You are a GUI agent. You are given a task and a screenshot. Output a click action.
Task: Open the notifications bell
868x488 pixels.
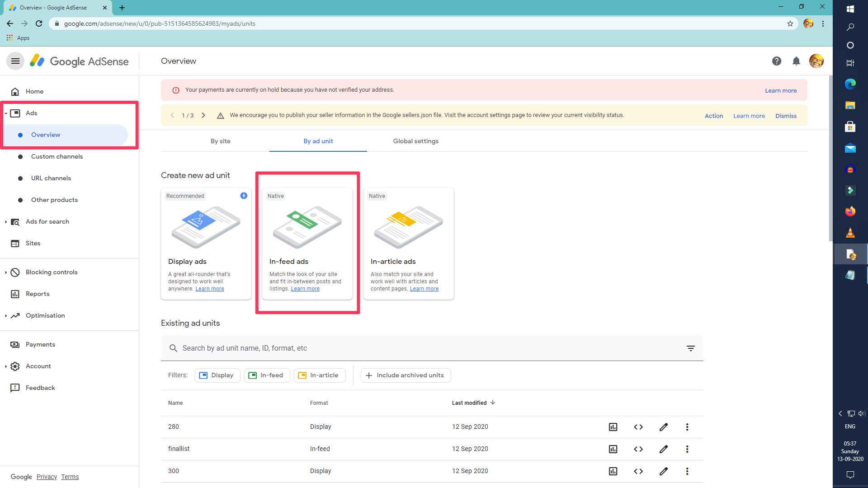[796, 61]
